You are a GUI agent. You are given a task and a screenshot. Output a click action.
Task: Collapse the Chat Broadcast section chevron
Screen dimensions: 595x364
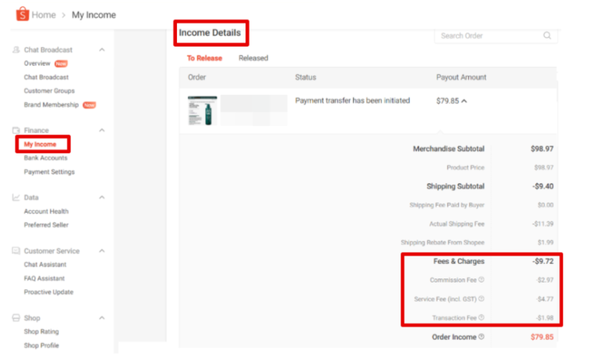[101, 50]
